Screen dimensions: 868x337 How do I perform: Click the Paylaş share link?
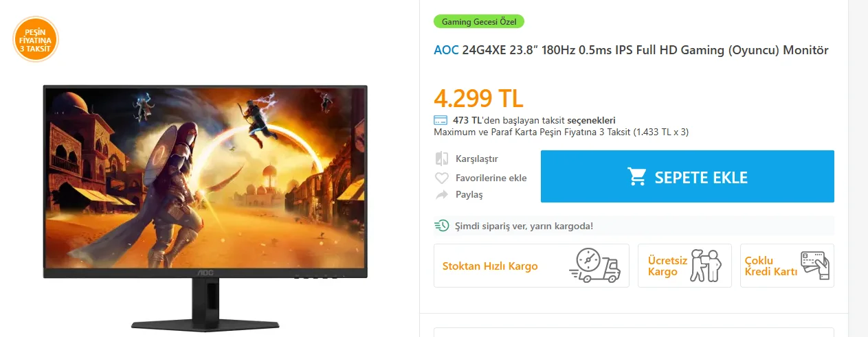point(469,195)
